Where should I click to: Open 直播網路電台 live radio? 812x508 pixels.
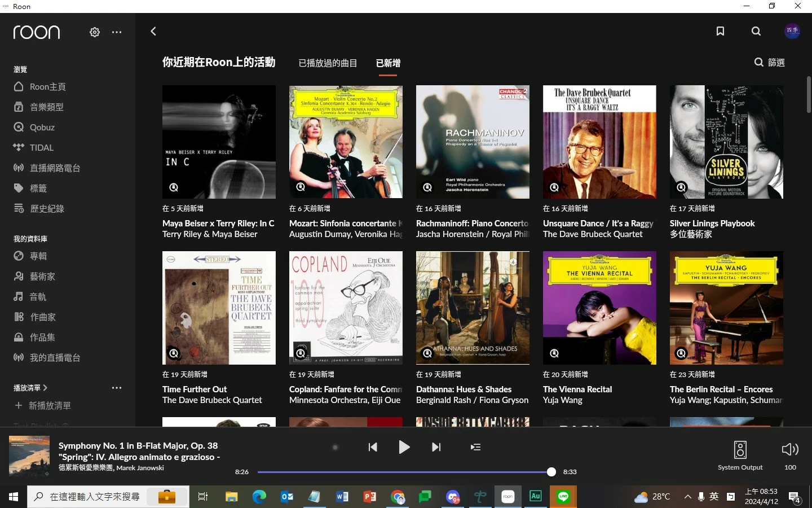[47, 168]
